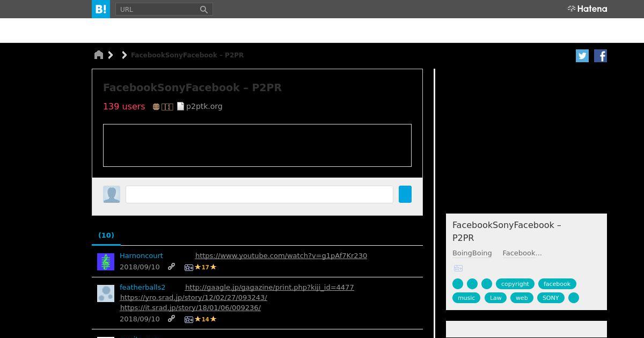Screen dimensions: 644x338
Task: Open the entry title FacebookSonyFacebook – P2PR heading
Action: coord(192,87)
